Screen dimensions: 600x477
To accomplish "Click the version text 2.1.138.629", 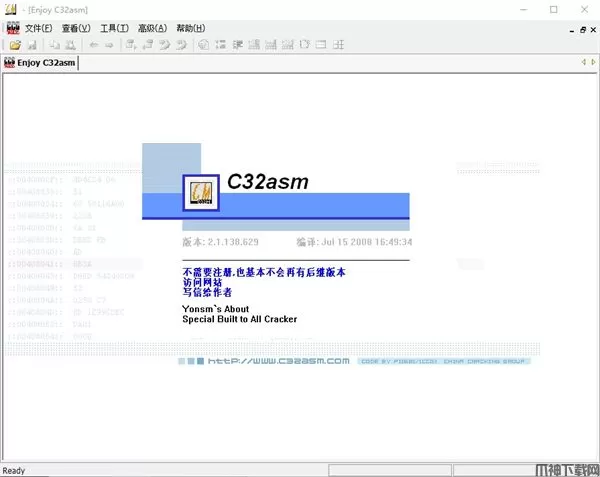I will coord(233,242).
